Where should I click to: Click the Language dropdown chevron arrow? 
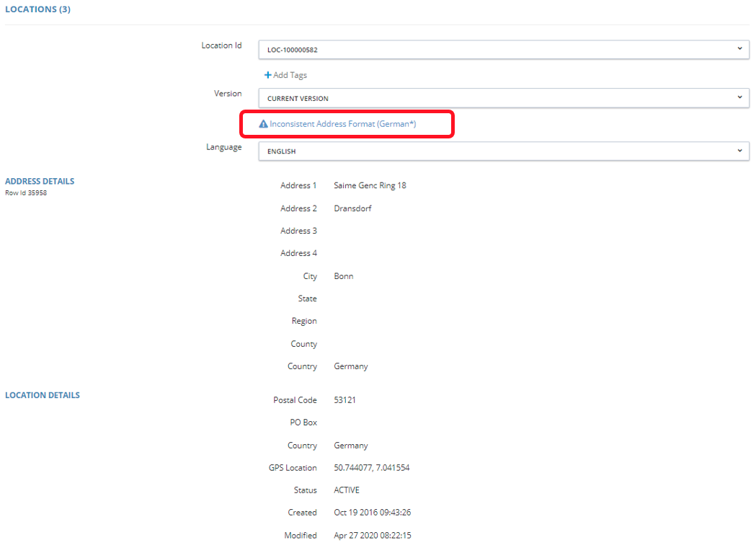click(x=739, y=151)
